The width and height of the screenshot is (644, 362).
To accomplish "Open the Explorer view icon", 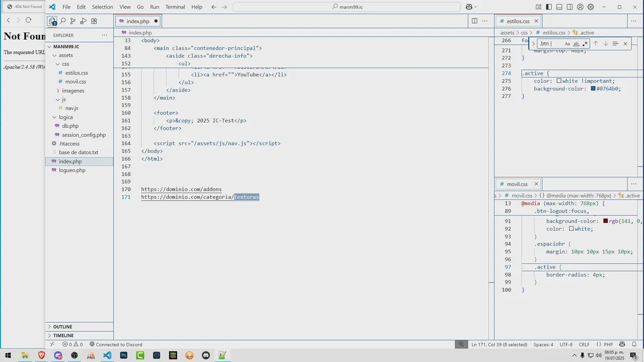I will 52,21.
